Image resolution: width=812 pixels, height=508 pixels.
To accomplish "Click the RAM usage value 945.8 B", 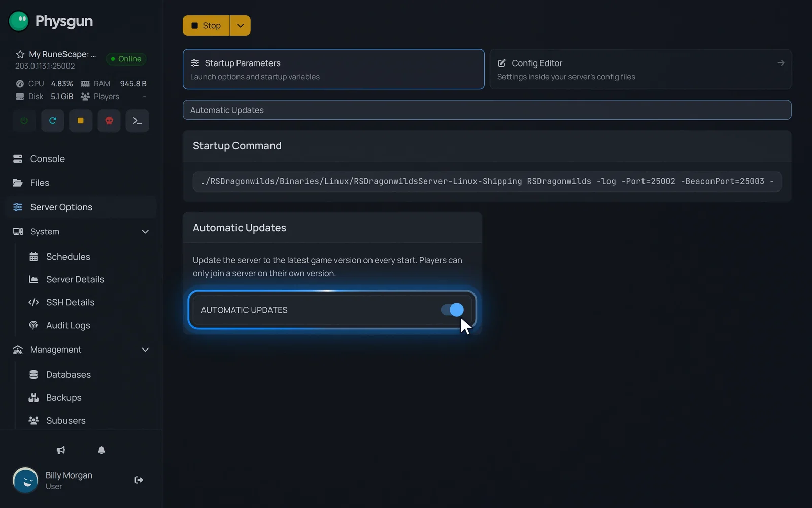I will tap(133, 84).
